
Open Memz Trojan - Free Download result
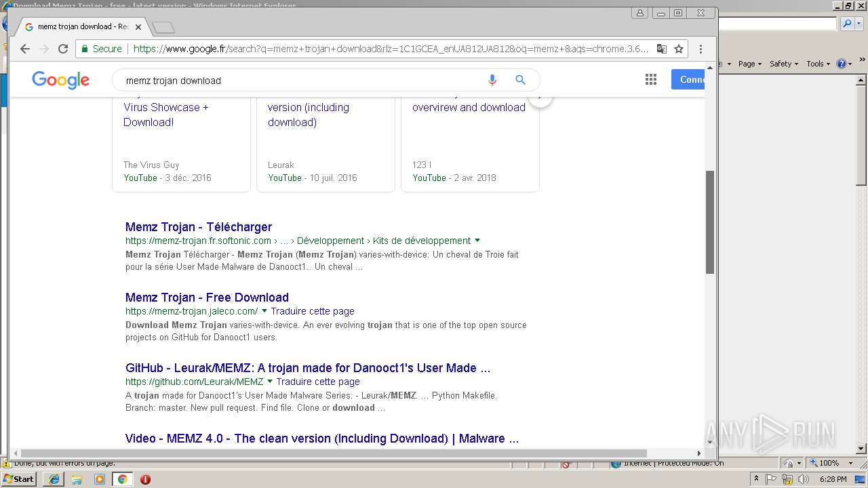[x=207, y=298]
